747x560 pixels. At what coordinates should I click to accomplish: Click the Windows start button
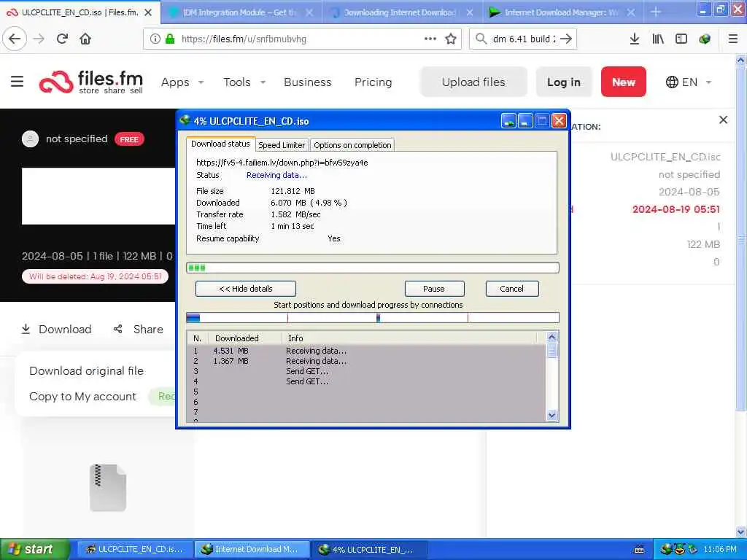click(35, 550)
